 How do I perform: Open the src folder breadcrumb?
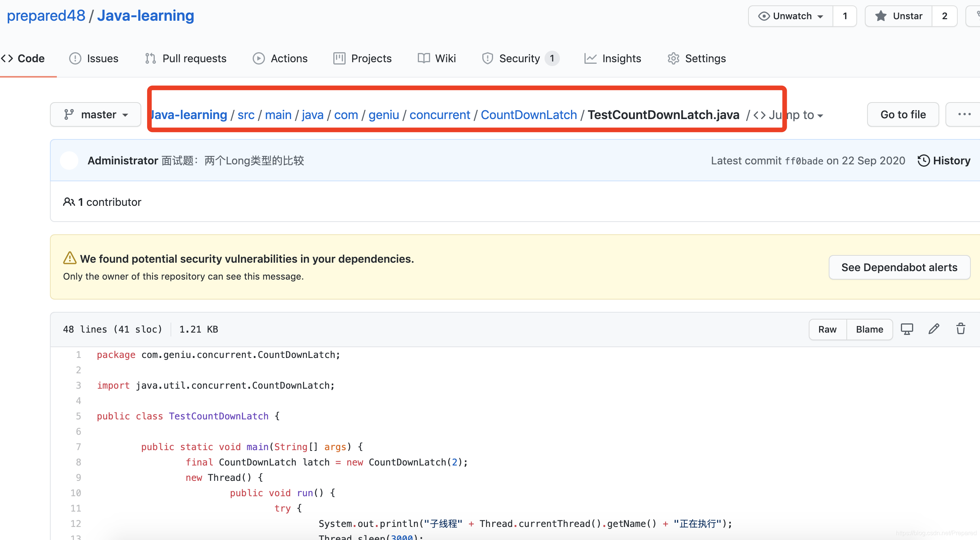coord(246,115)
